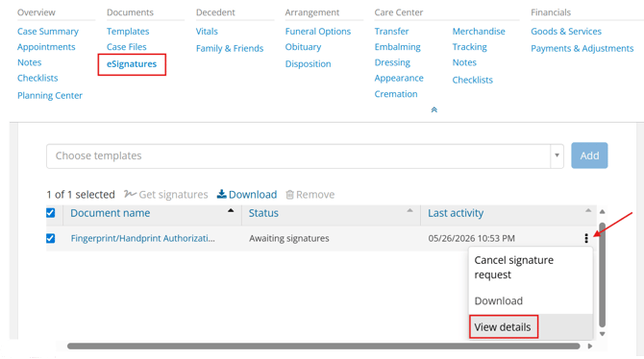Open Tracking

pyautogui.click(x=470, y=47)
